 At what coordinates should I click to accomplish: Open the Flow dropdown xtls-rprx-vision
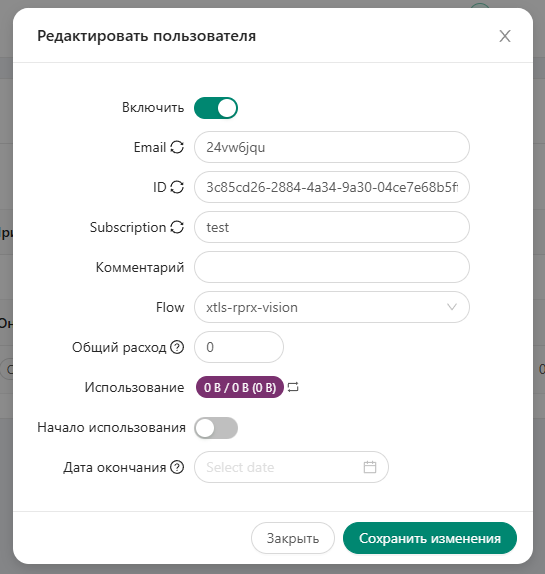coord(332,307)
